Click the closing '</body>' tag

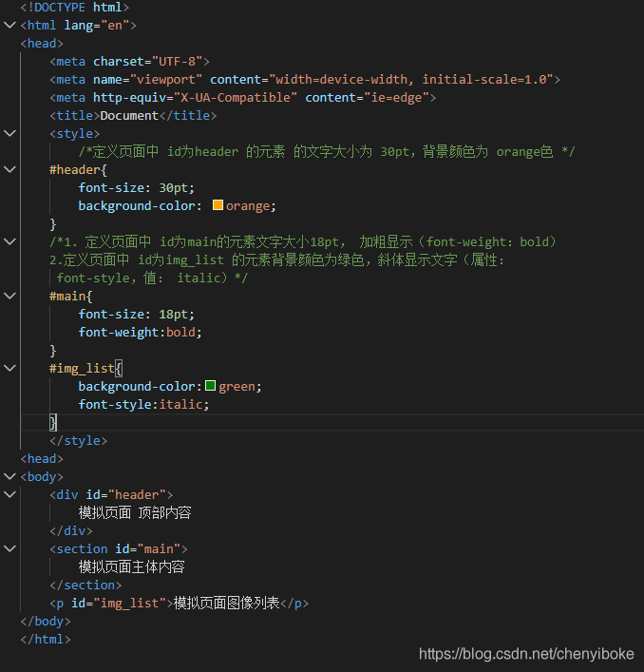[x=46, y=621]
